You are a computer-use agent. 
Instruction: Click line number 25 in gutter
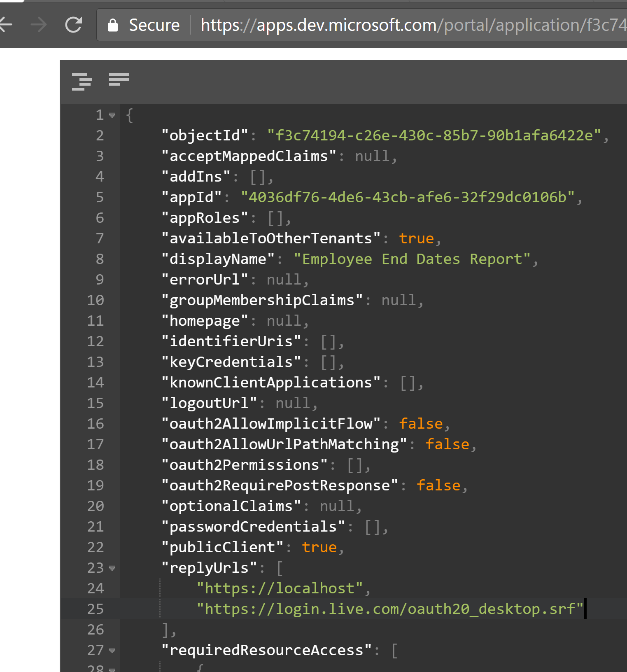pos(96,609)
